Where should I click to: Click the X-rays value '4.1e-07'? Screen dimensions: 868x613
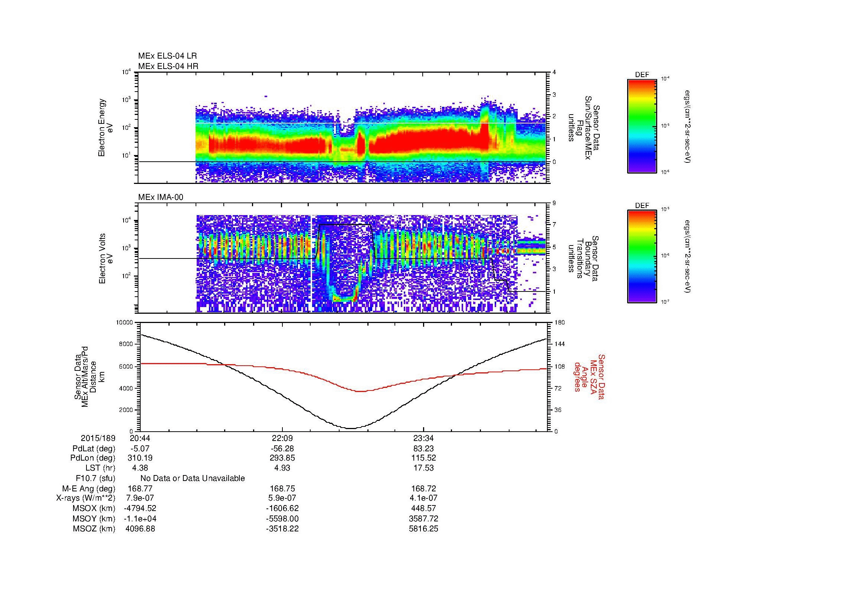tap(423, 498)
